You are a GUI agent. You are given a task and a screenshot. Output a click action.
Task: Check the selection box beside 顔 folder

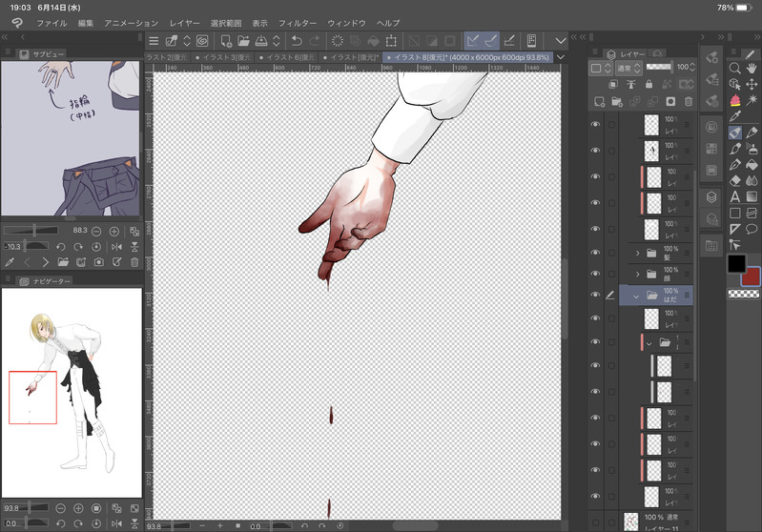click(612, 274)
